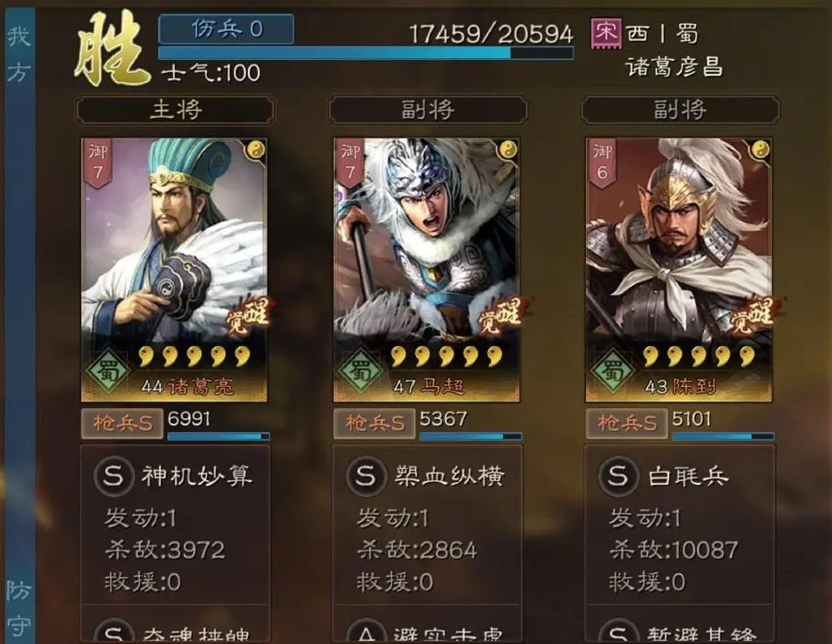The image size is (832, 644).
Task: Open the 马超 general portrait card
Action: coord(427,270)
